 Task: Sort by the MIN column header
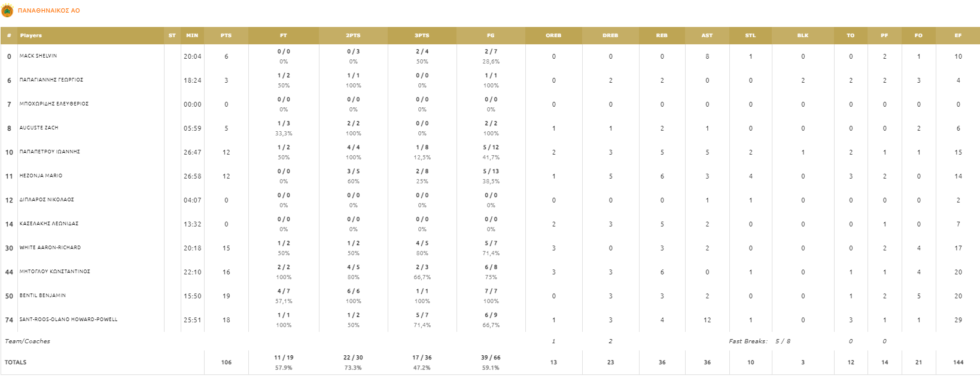click(x=192, y=35)
